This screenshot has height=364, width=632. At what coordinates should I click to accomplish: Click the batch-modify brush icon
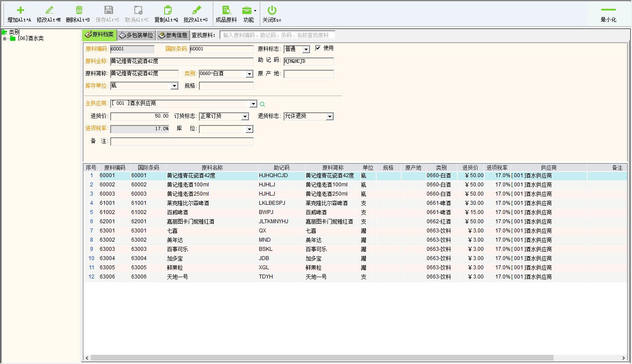tap(197, 10)
